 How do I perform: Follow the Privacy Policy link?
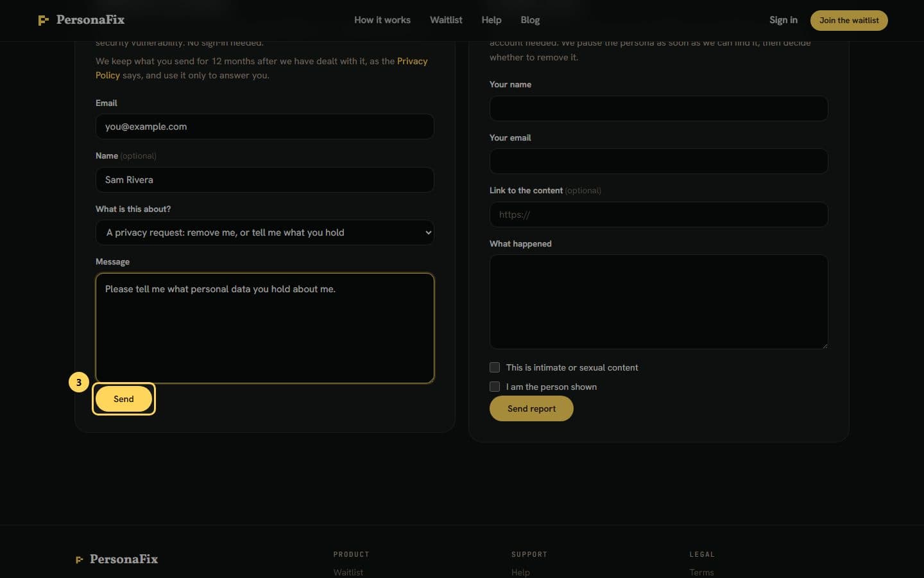(x=412, y=61)
